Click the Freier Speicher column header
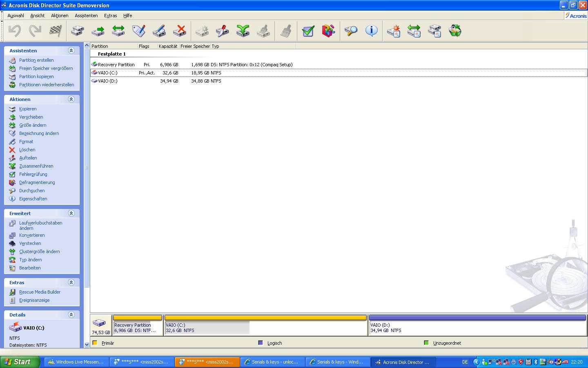This screenshot has height=368, width=588. pos(195,46)
